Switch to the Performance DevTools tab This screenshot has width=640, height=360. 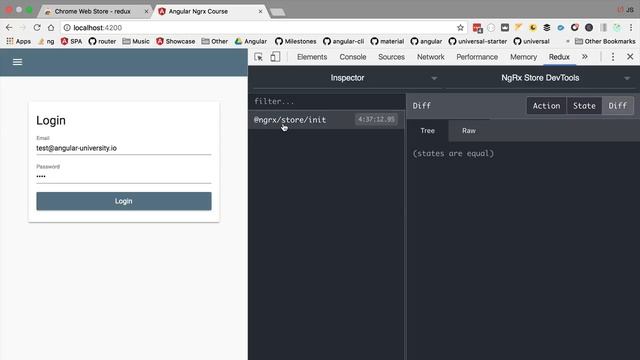tap(477, 57)
